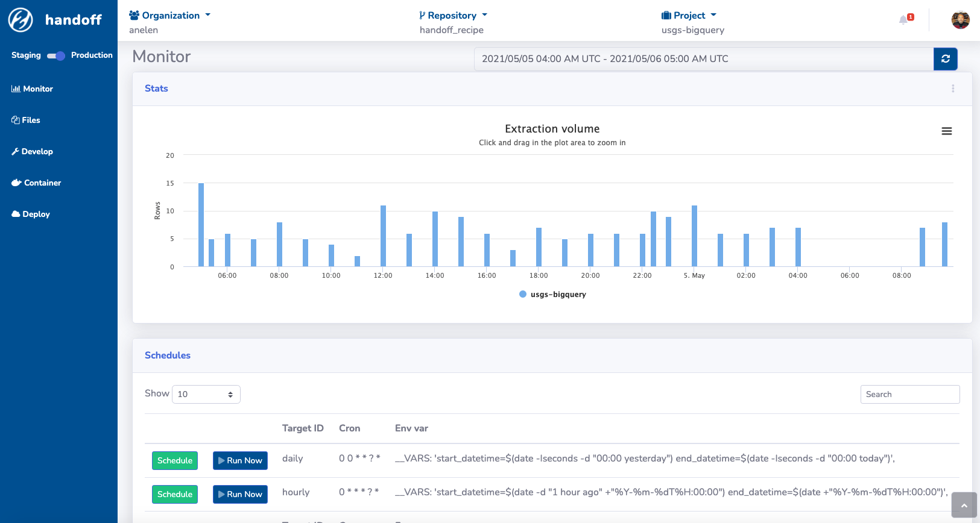Viewport: 980px width, 523px height.
Task: Click the cron value '0 * * * ? *'
Action: coord(359,492)
